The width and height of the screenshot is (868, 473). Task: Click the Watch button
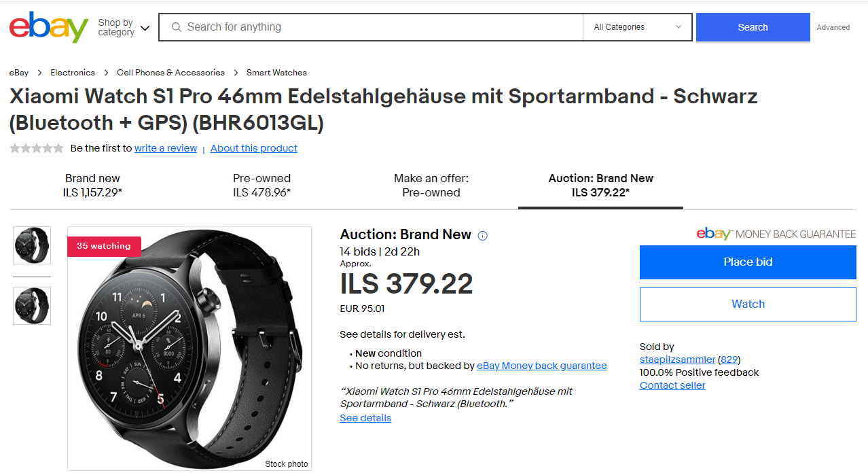click(748, 304)
